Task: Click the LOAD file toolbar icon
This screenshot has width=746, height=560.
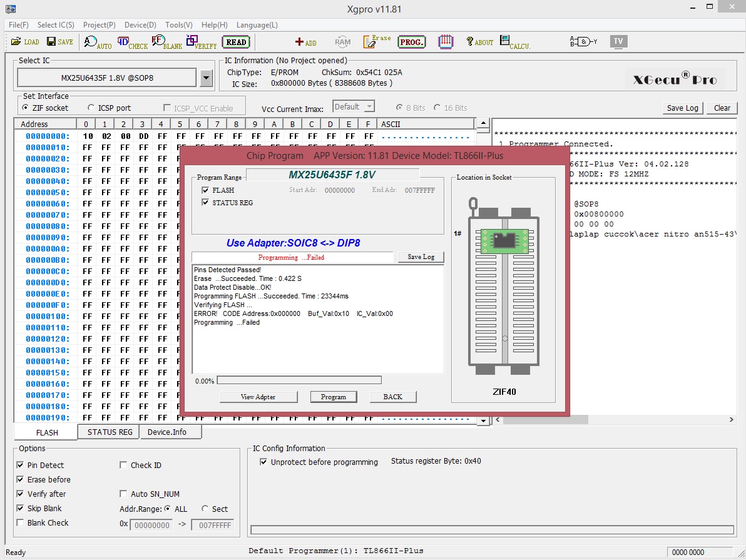Action: pos(25,42)
